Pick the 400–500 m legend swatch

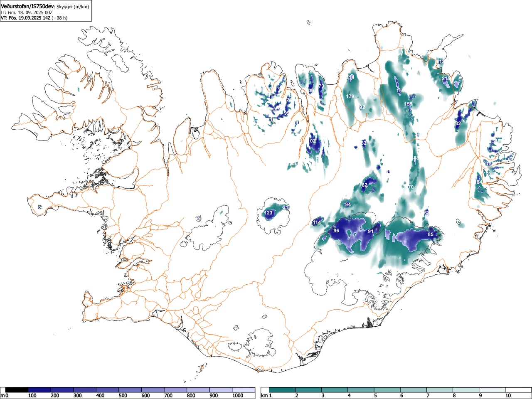coord(108,390)
